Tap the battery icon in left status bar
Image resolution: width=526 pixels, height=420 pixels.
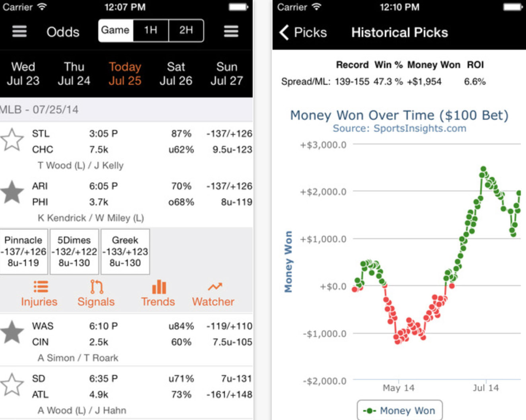[x=238, y=7]
